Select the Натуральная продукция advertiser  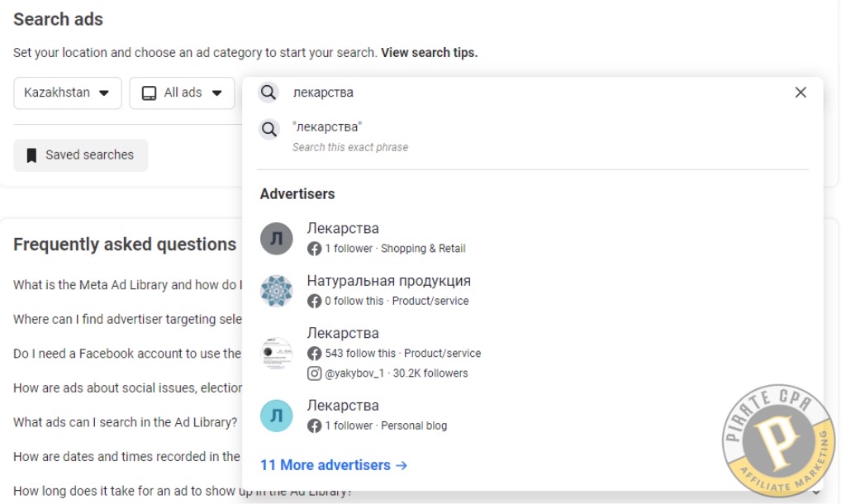(533, 290)
